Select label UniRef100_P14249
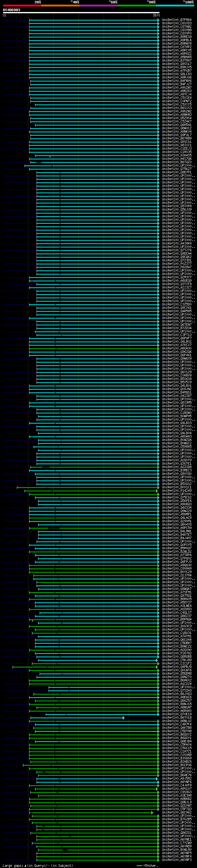This screenshot has height=868, width=197. tap(176, 491)
